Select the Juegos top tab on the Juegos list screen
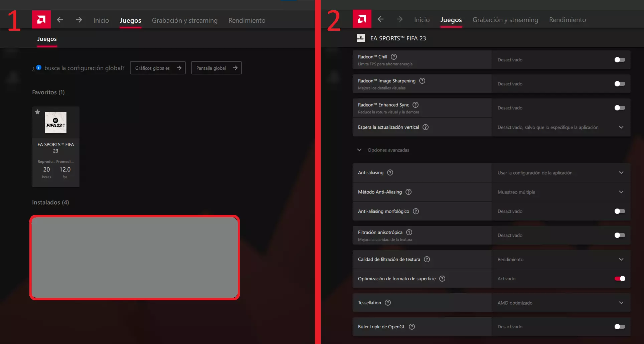Viewport: 644px width, 344px height. (131, 20)
